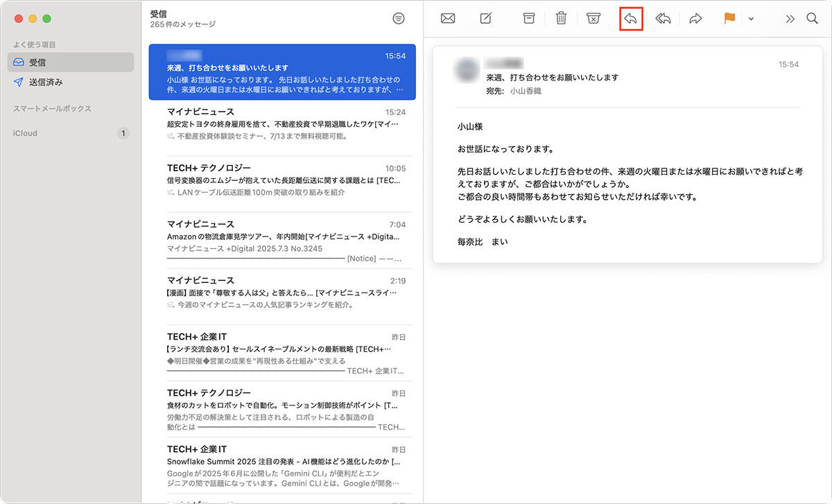Click the yellow minimize window button
Viewport: 832px width, 504px height.
click(33, 18)
